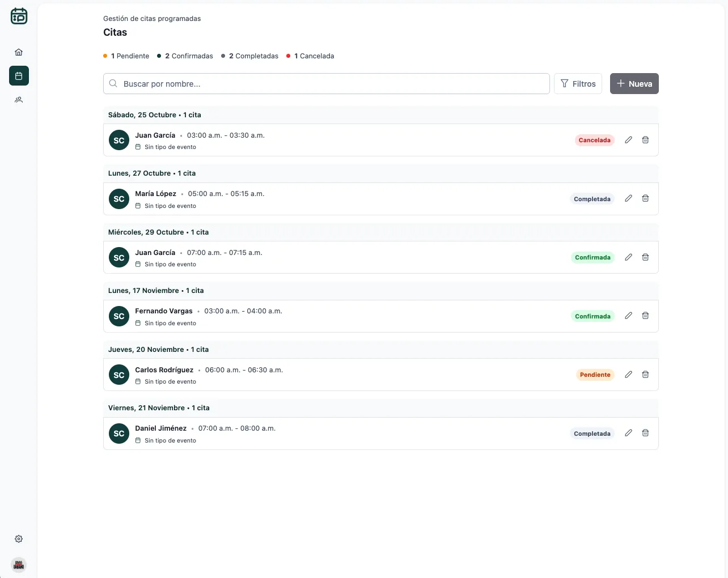Viewport: 728px width, 578px height.
Task: Click the Cancelada status badge for Juan García
Action: 595,140
